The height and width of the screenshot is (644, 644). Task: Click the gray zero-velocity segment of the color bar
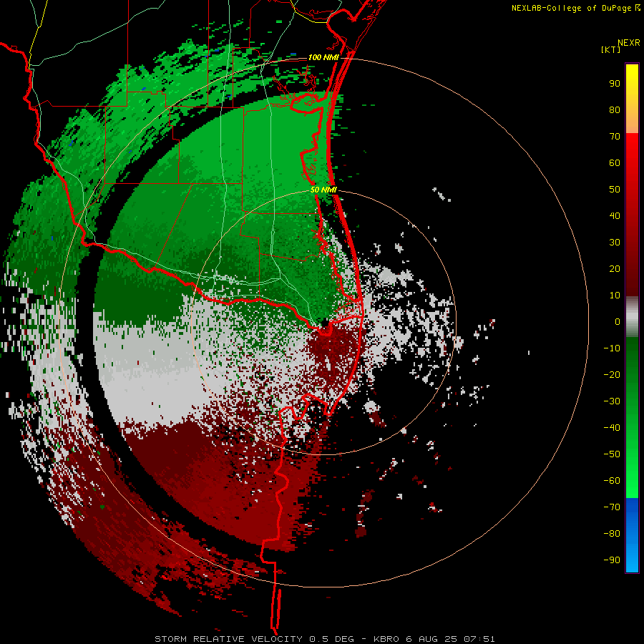click(632, 317)
